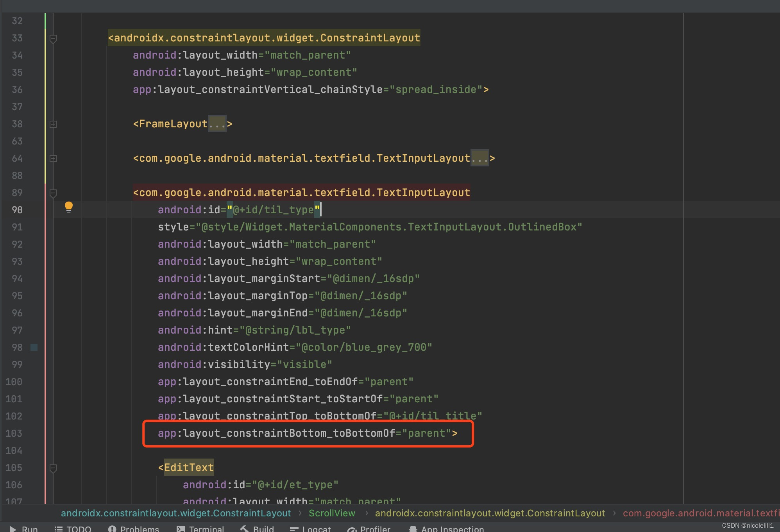Open the Logcat tool window

click(311, 528)
